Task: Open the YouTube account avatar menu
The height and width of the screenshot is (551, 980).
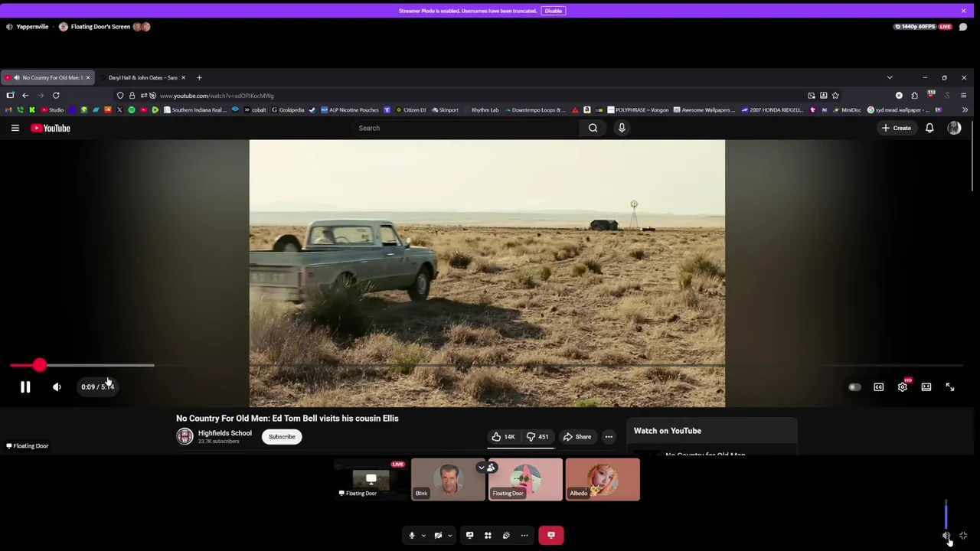Action: pyautogui.click(x=954, y=128)
